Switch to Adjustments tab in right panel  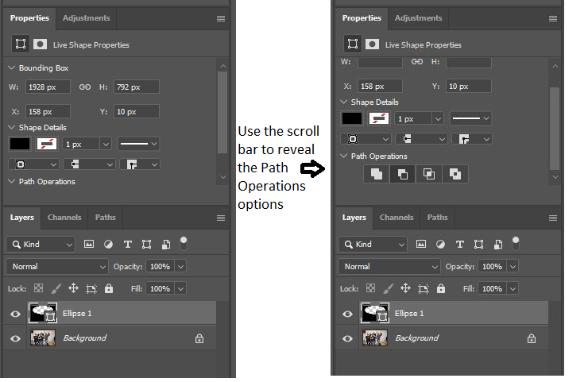(x=418, y=18)
